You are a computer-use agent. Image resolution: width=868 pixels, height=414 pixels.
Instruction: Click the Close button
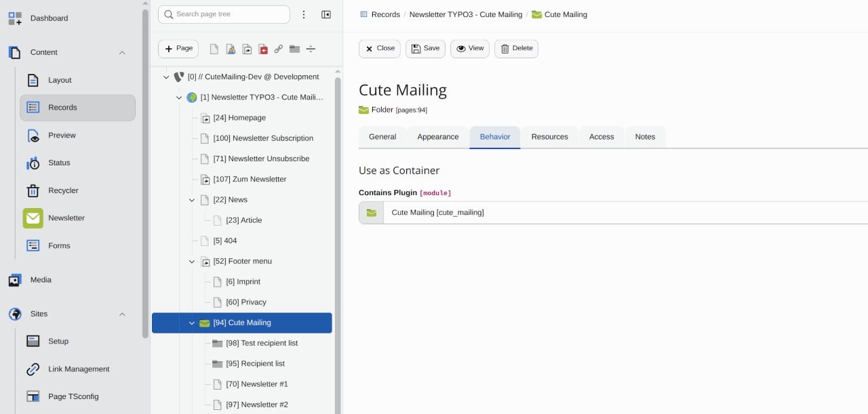(380, 49)
